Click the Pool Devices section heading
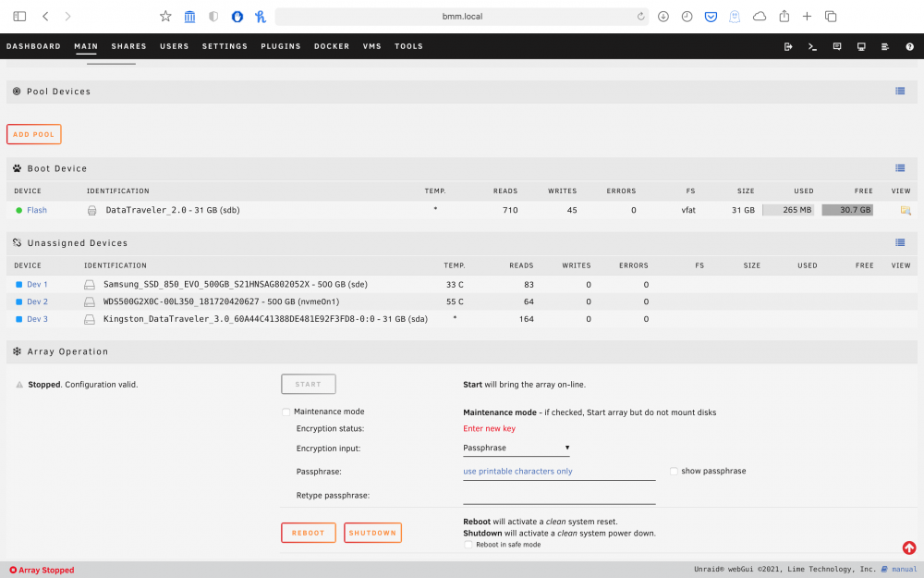 tap(58, 92)
